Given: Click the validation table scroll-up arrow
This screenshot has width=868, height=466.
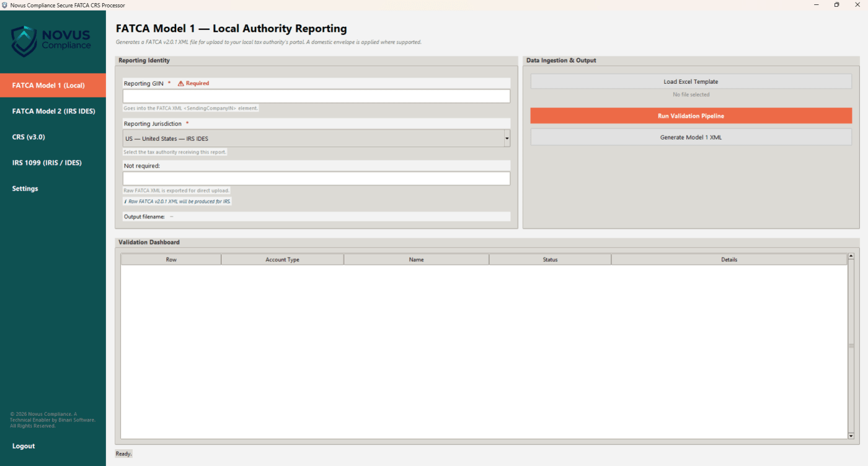Looking at the screenshot, I should [851, 256].
